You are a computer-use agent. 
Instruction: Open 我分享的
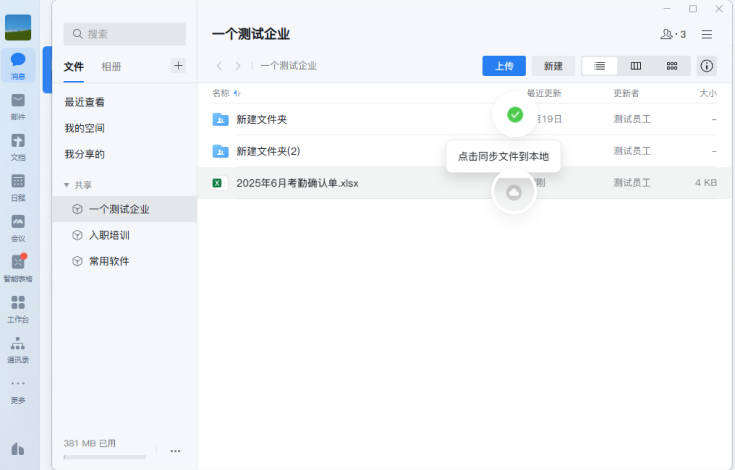tap(84, 154)
